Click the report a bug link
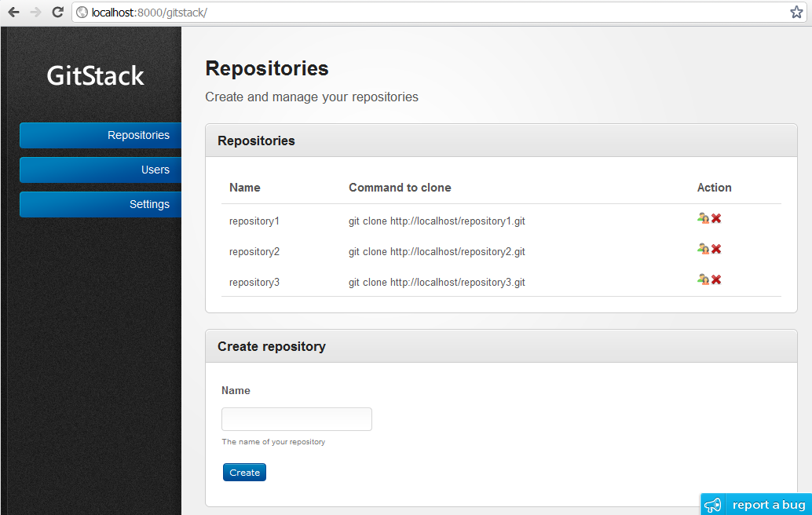Screen dimensions: 812x515 (x=768, y=505)
